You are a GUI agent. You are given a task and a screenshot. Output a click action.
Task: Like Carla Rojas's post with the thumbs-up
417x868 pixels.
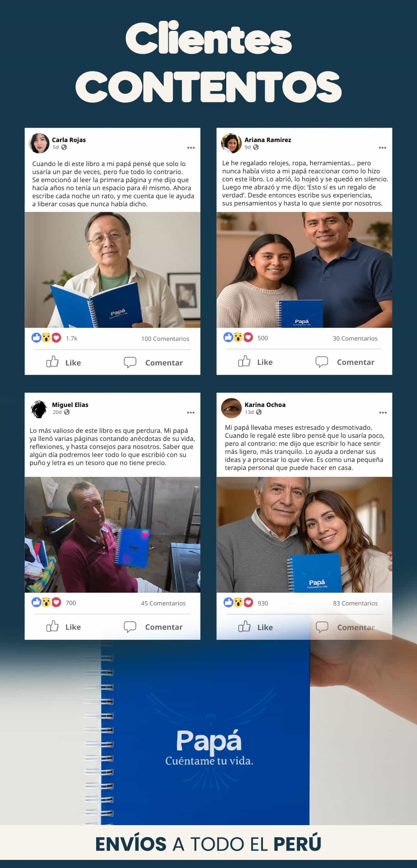(63, 362)
